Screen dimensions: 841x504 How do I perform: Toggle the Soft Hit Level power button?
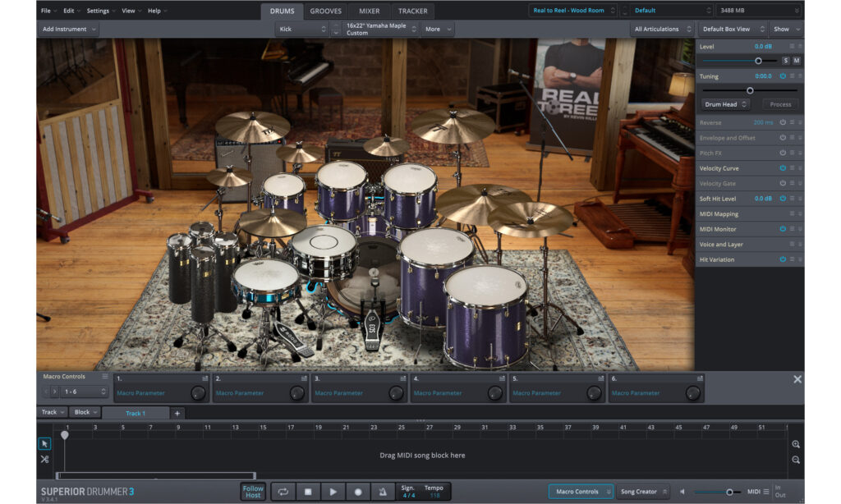coord(783,199)
